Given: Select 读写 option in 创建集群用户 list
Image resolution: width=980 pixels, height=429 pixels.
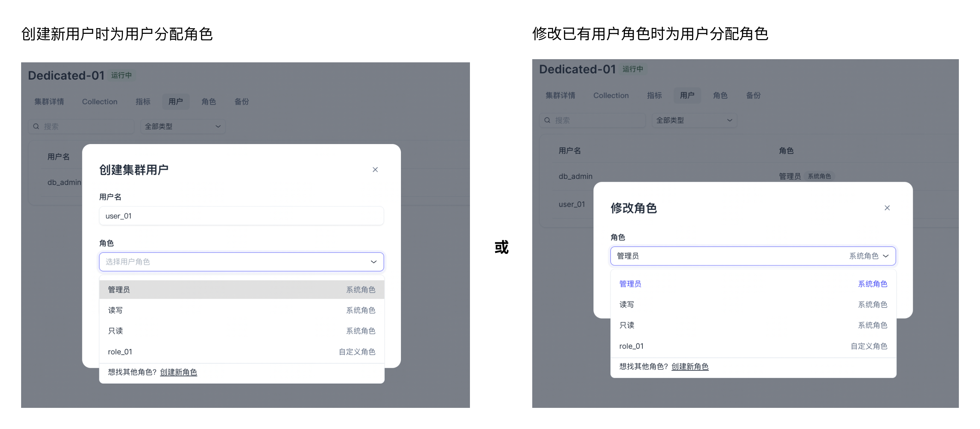Looking at the screenshot, I should [x=241, y=310].
